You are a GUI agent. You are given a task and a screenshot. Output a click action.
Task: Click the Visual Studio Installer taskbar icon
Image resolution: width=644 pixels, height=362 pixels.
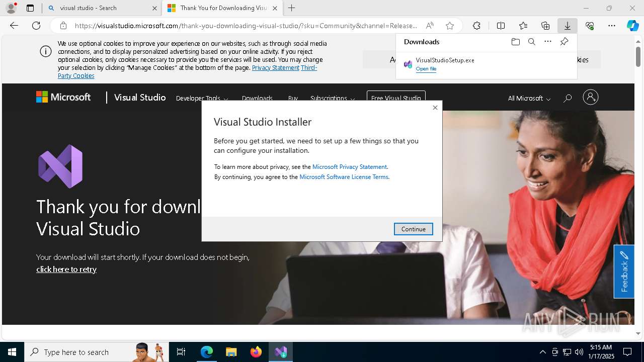[281, 352]
